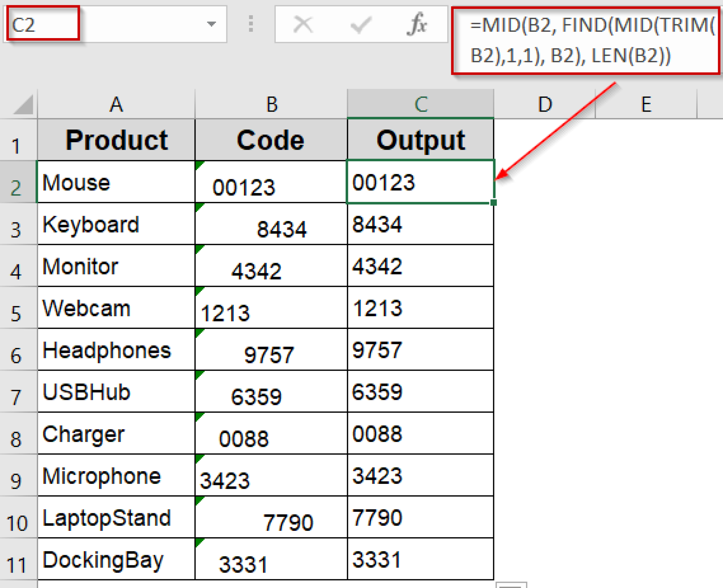Click the fill handle of cell C2
Viewport: 723px width, 588px height.
[493, 202]
